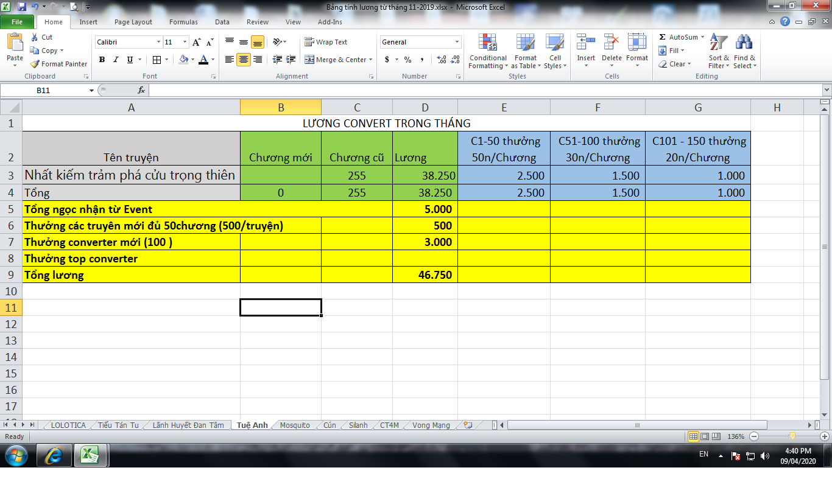Click the Increase Font Size icon
The image size is (832, 504).
[196, 42]
